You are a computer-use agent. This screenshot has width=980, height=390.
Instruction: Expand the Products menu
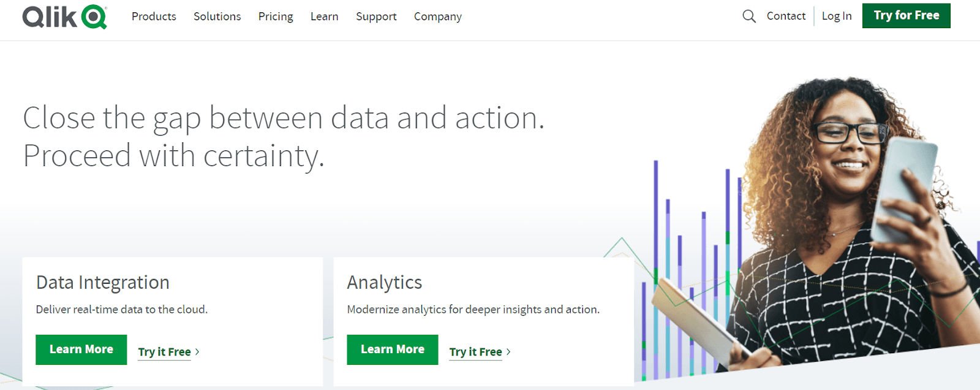154,17
